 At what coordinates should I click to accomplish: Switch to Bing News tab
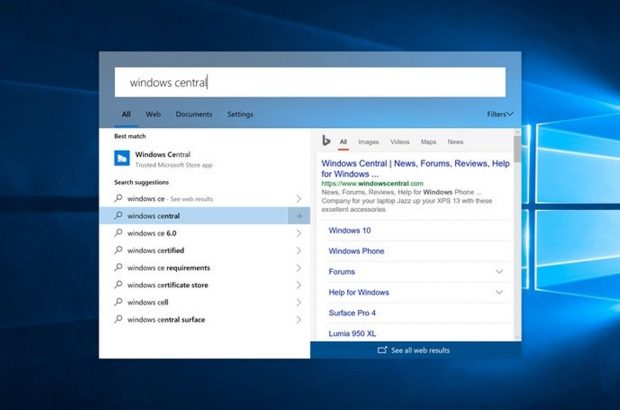pos(455,142)
